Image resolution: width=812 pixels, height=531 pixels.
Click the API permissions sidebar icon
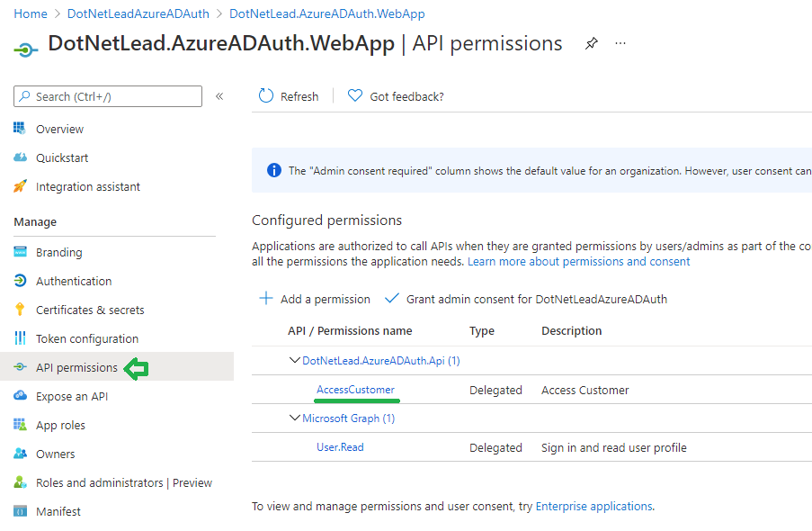pyautogui.click(x=20, y=367)
